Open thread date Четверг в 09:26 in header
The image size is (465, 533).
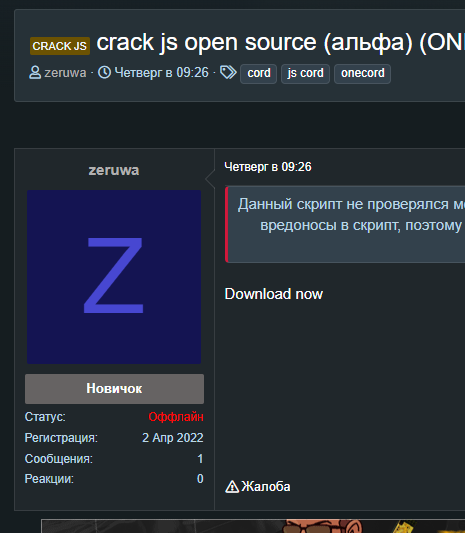tap(161, 73)
